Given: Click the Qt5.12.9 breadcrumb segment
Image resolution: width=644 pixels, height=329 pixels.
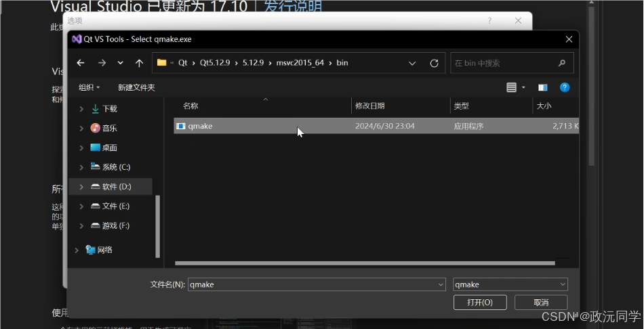Looking at the screenshot, I should tap(215, 63).
